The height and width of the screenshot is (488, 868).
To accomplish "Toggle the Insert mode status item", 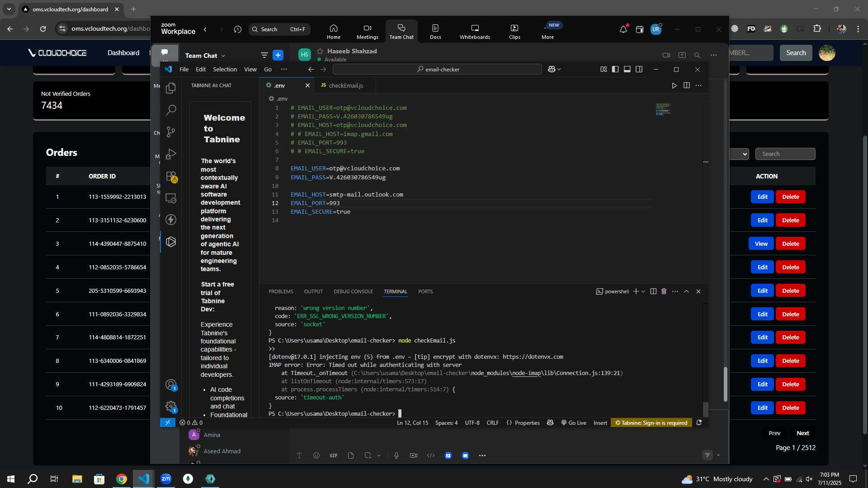I will pyautogui.click(x=600, y=423).
